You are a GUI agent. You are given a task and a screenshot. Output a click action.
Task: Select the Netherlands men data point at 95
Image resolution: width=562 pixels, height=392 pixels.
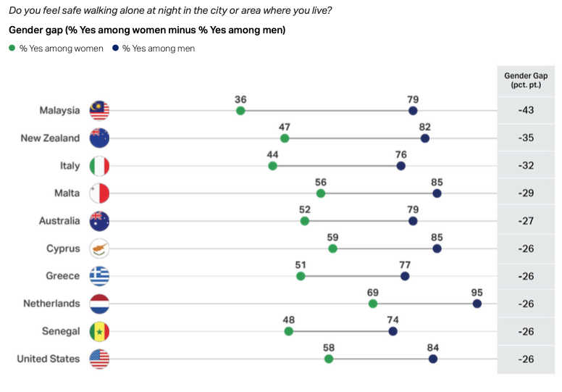(477, 304)
